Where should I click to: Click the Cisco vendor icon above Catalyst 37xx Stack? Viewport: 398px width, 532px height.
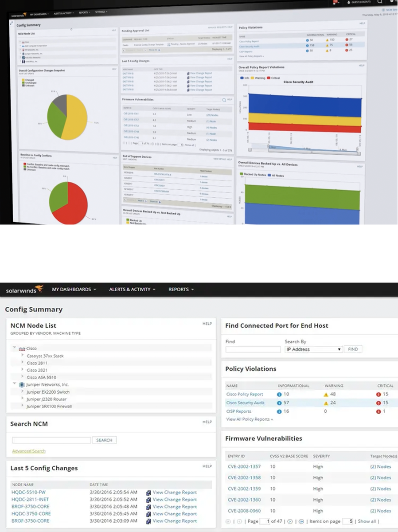tap(21, 348)
